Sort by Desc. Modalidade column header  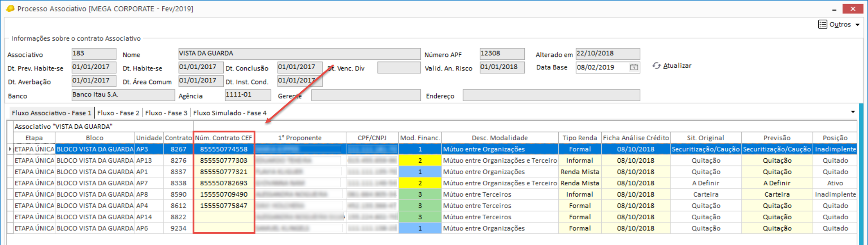(x=500, y=138)
